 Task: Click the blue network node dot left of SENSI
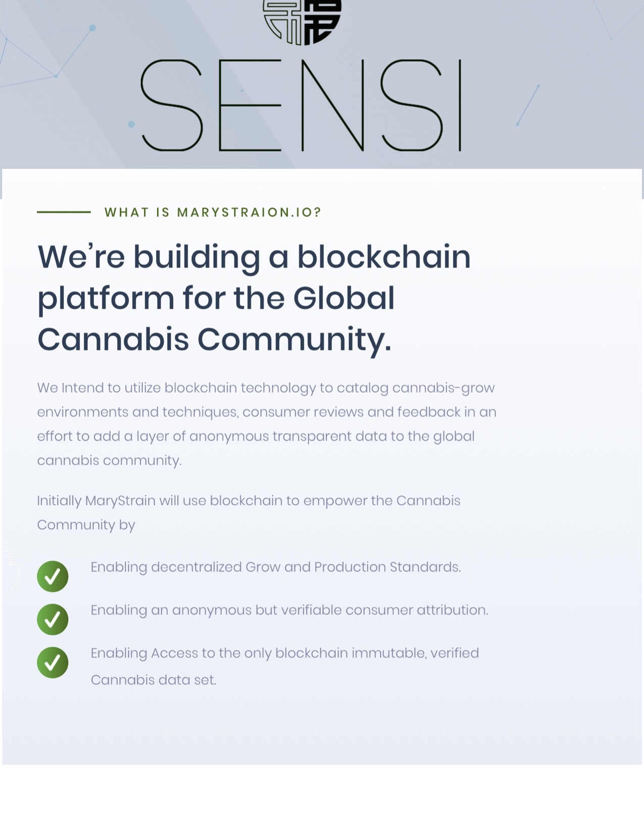tap(131, 124)
